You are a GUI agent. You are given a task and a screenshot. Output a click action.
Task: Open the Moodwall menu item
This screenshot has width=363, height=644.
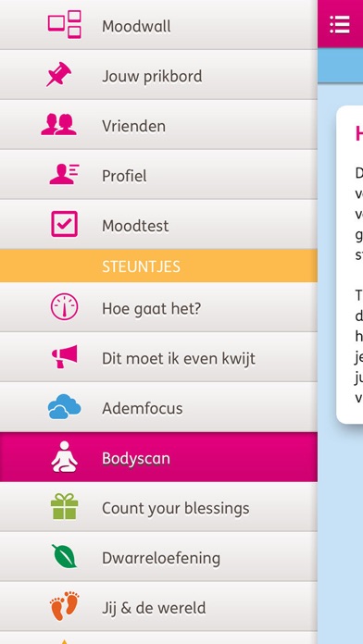(x=158, y=25)
